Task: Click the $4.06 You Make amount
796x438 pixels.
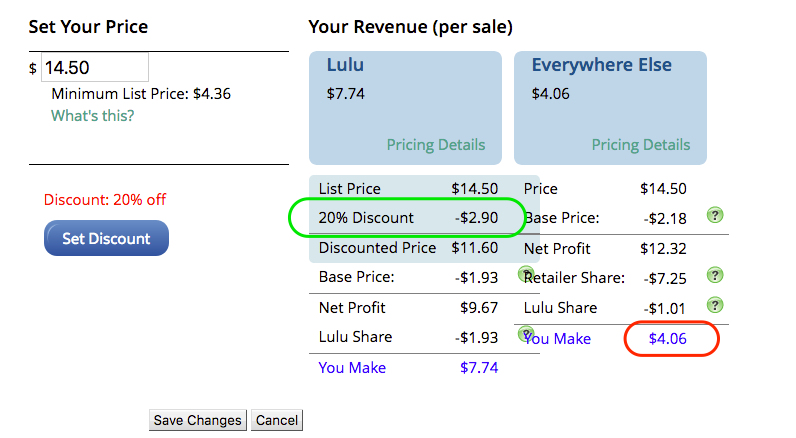Action: 668,339
